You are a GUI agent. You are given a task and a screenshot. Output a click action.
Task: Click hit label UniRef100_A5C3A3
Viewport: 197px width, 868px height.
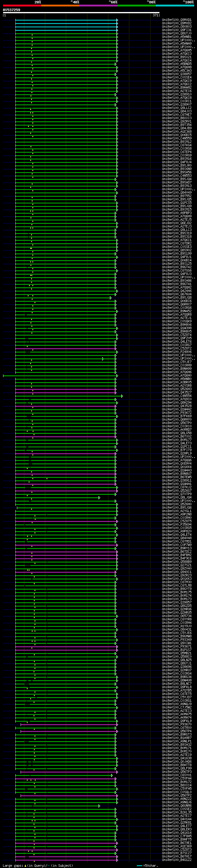[x=177, y=71]
